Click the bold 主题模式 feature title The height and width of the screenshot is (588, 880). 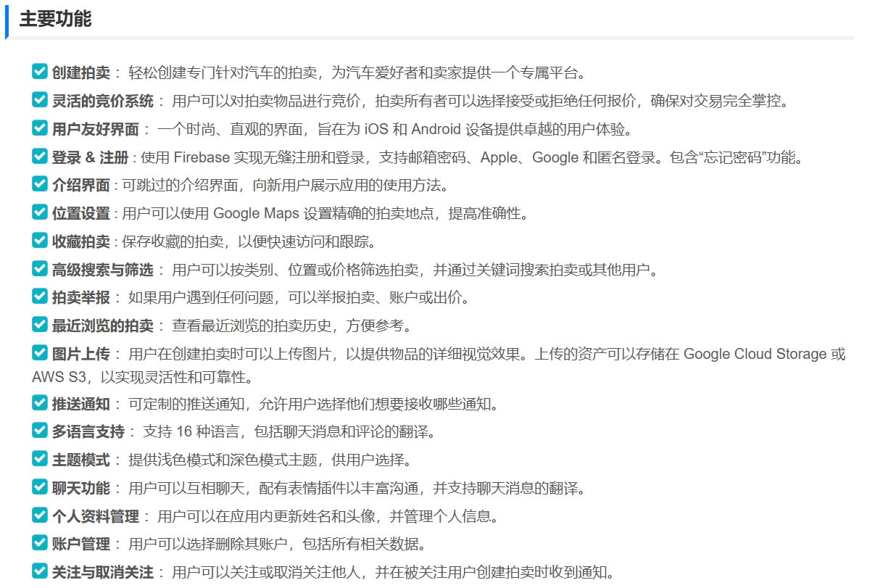click(x=80, y=460)
